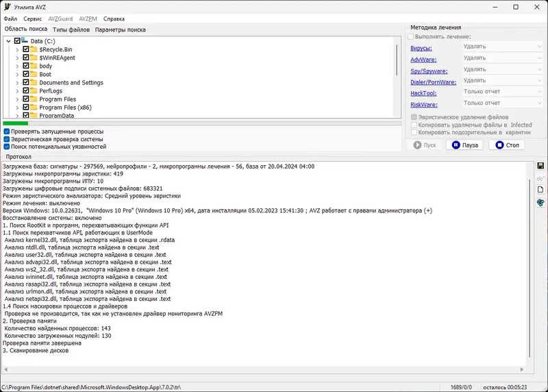Toggle 'Эвристическая проверка системы' checkbox

[7, 139]
